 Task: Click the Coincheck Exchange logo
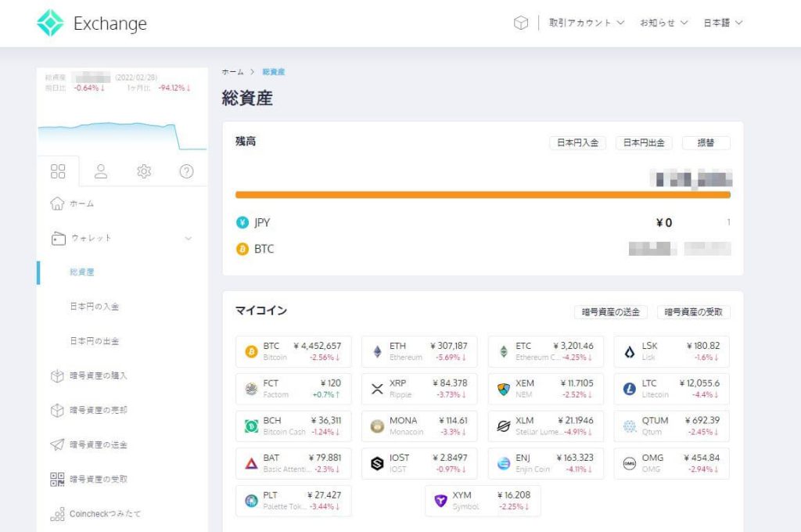click(x=92, y=23)
